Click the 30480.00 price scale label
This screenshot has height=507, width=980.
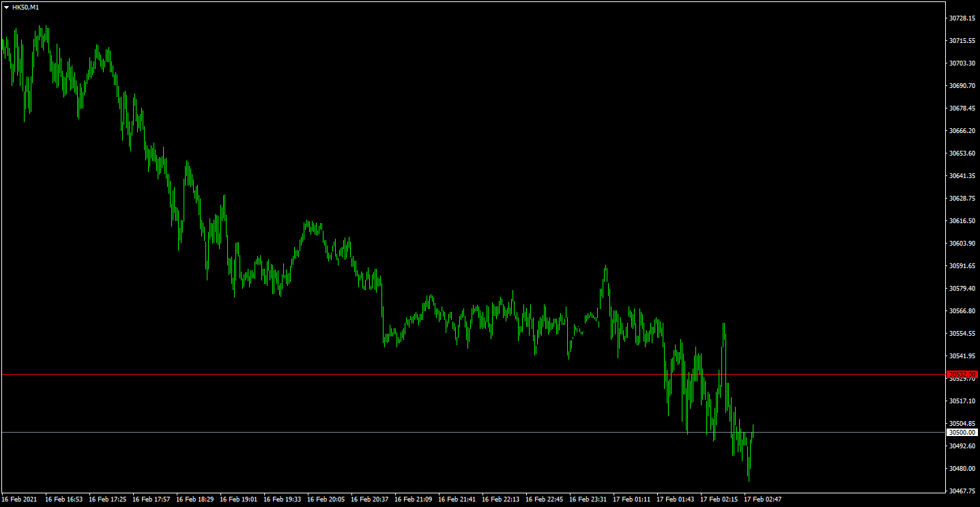coord(962,469)
